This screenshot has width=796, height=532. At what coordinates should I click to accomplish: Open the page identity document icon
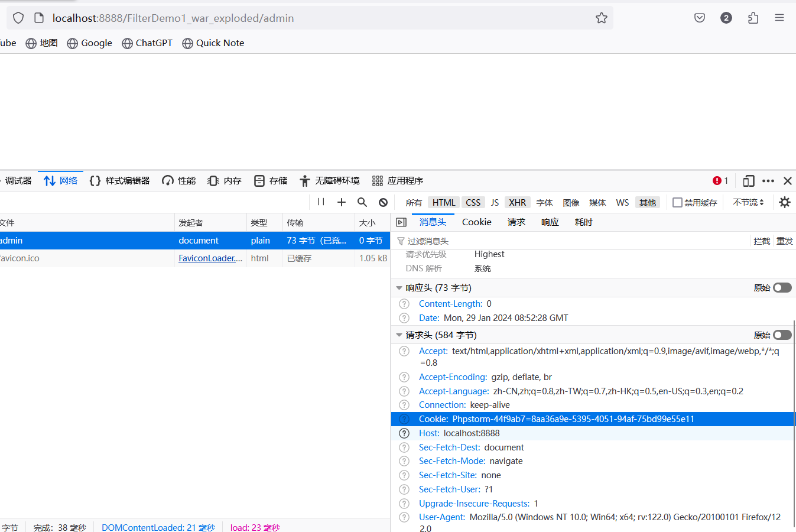(39, 18)
